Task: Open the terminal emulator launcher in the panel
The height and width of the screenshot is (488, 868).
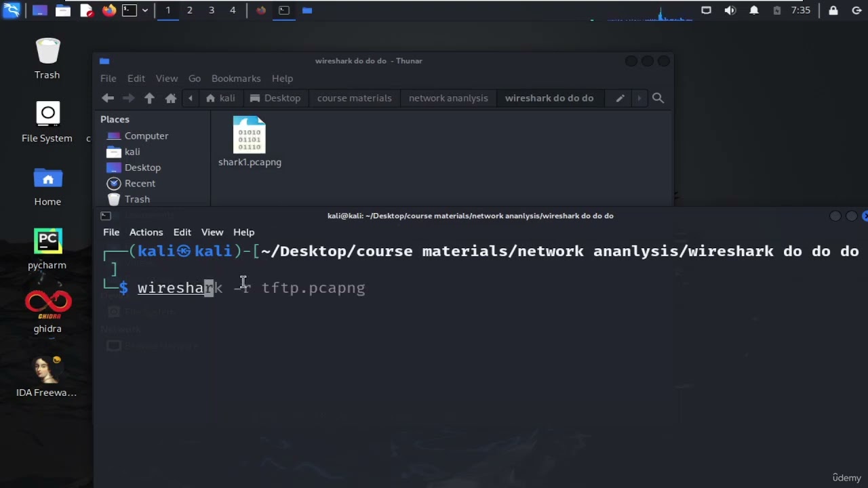Action: tap(129, 10)
